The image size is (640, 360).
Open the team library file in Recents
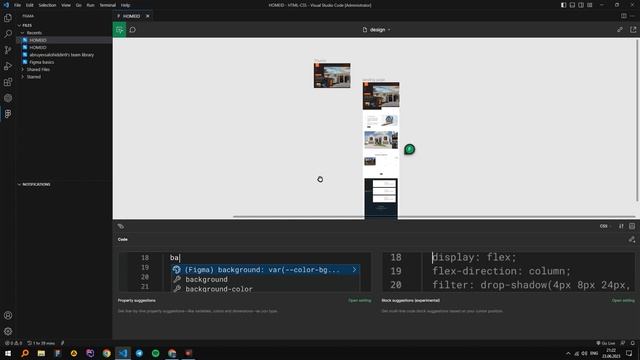[x=61, y=55]
